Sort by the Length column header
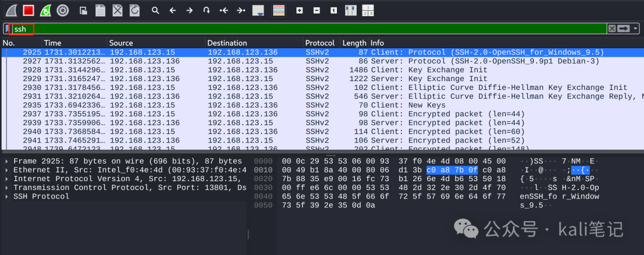Viewport: 644px width, 255px height. pos(354,43)
